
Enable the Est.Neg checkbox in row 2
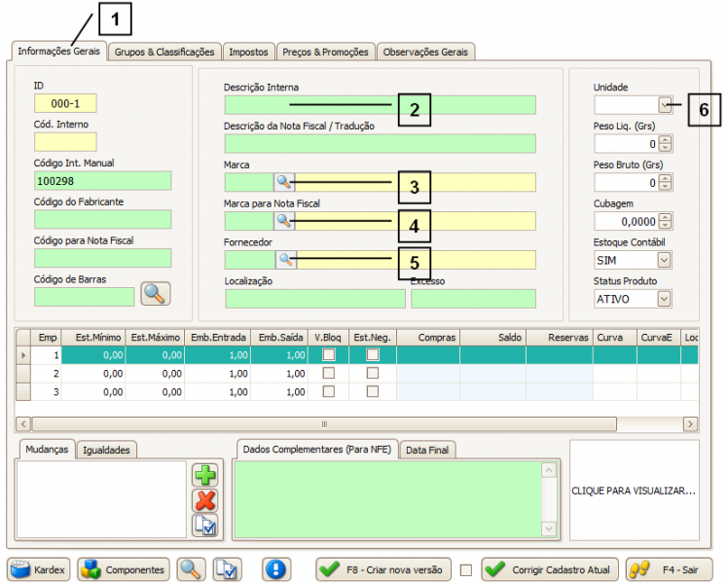373,373
